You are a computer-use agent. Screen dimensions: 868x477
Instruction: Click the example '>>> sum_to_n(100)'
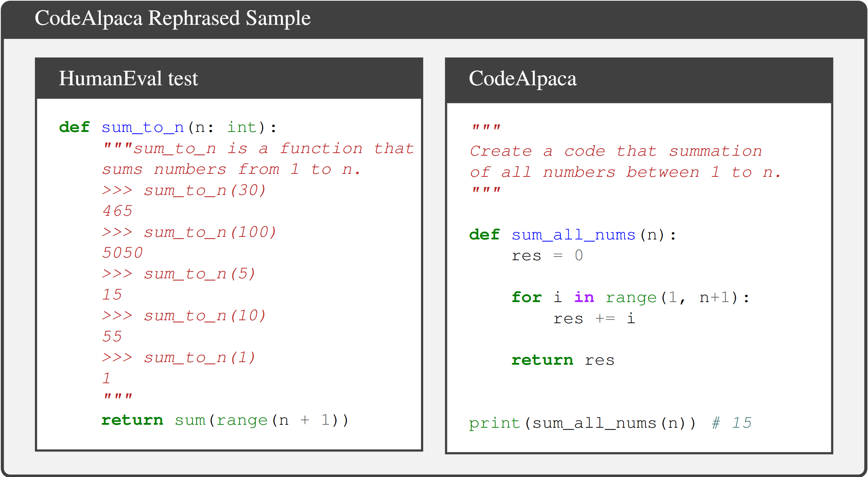[189, 232]
